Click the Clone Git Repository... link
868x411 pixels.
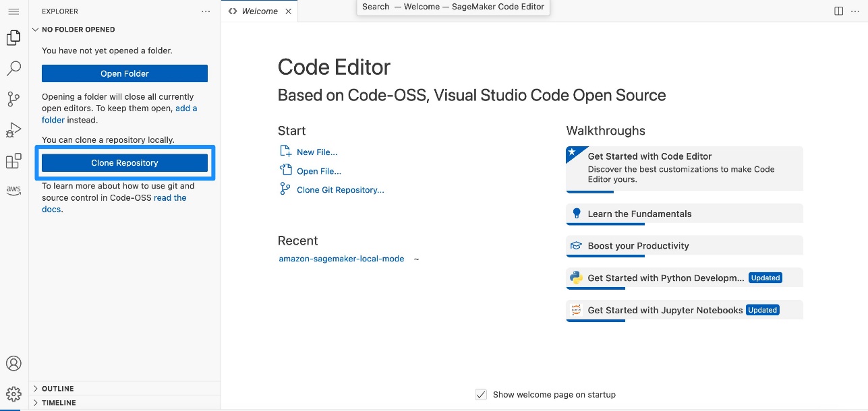tap(341, 190)
